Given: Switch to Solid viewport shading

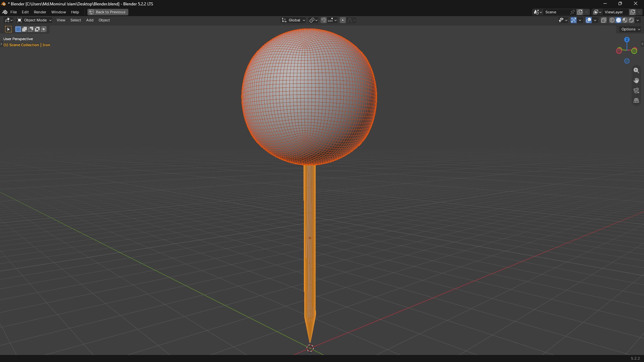Looking at the screenshot, I should click(x=619, y=20).
